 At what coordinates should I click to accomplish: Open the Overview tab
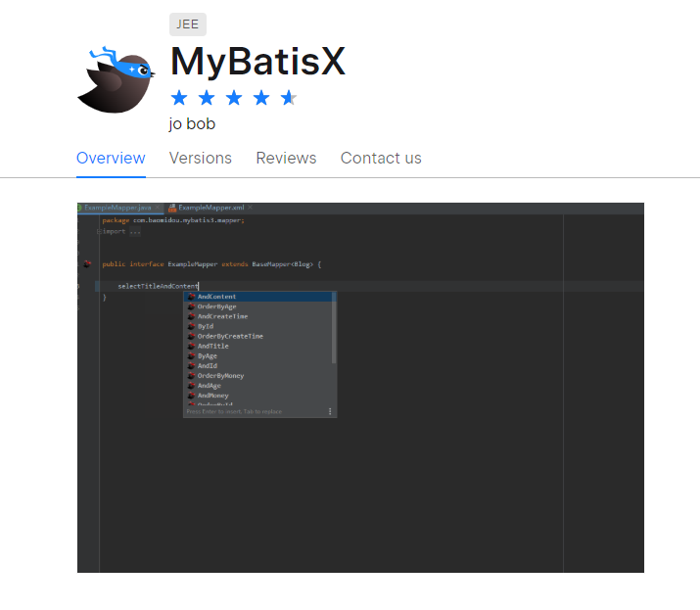click(x=111, y=158)
